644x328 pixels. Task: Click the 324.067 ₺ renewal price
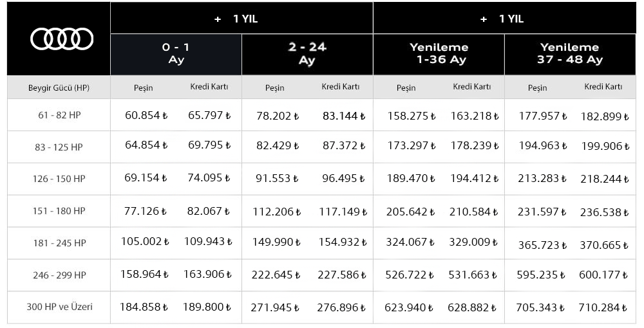point(410,242)
